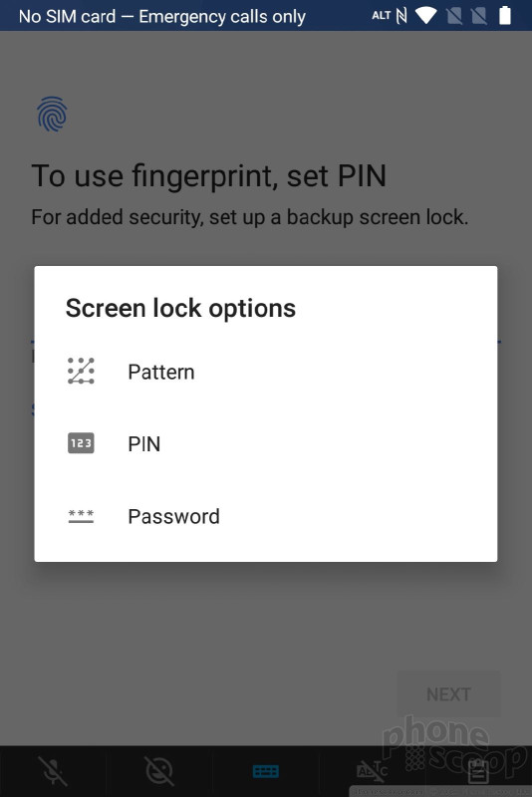
Task: Tap the 'To use fingerprint, set PIN' heading
Action: pos(209,176)
